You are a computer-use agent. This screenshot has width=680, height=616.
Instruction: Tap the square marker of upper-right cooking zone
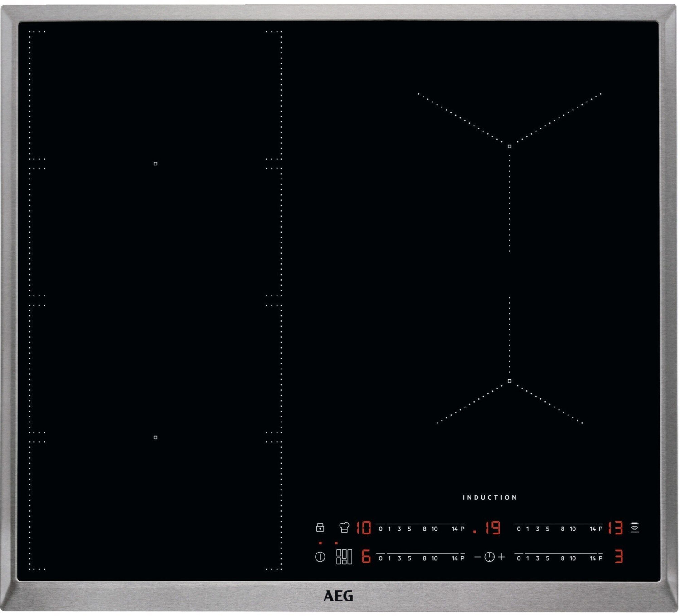coord(510,146)
